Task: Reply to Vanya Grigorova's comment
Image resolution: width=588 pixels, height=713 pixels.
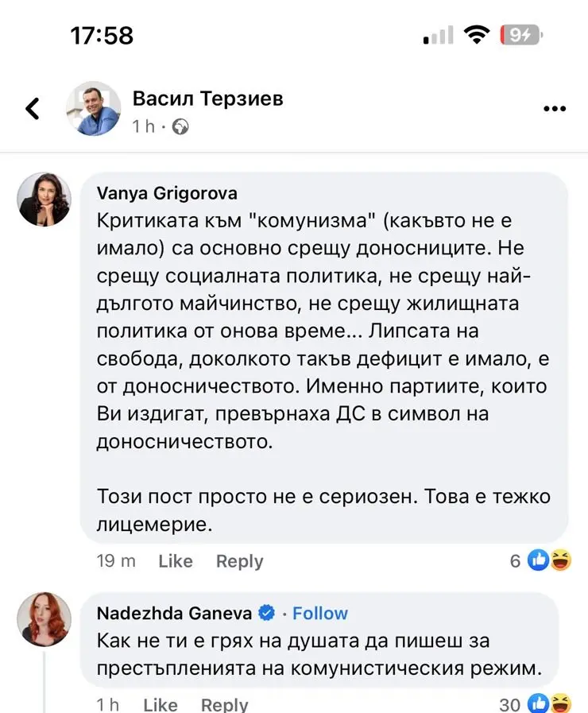Action: pyautogui.click(x=239, y=561)
